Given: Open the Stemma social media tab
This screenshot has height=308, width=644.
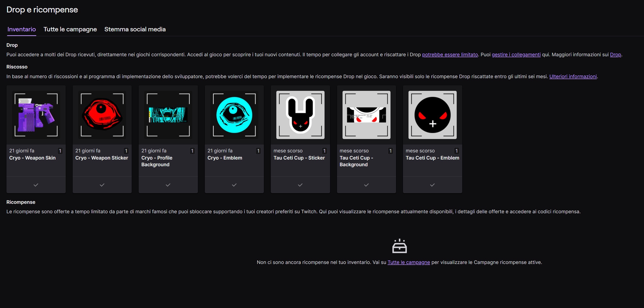Looking at the screenshot, I should coord(135,29).
